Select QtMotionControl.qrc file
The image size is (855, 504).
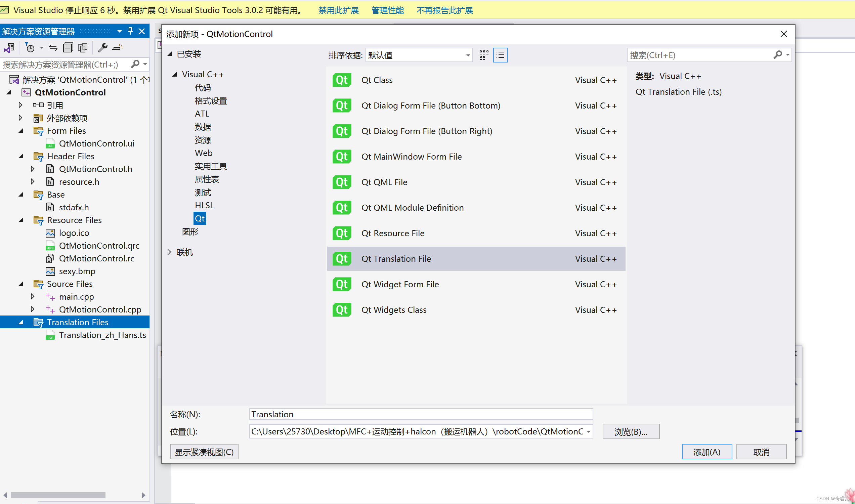(x=99, y=246)
